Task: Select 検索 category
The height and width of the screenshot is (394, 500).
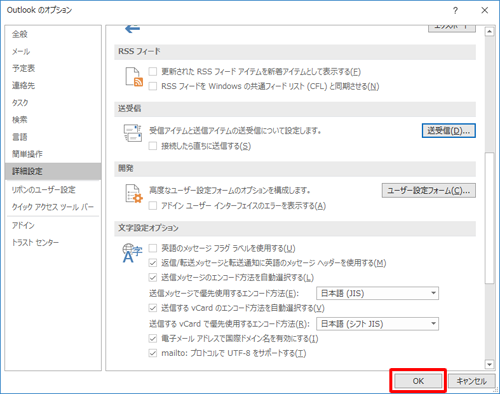Action: (x=53, y=120)
